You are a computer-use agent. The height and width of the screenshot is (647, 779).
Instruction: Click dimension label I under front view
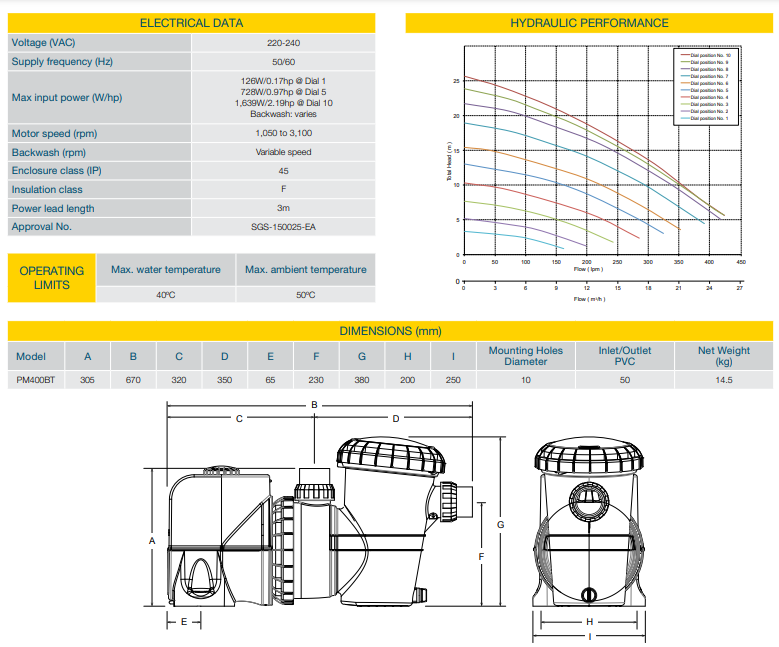tap(588, 635)
